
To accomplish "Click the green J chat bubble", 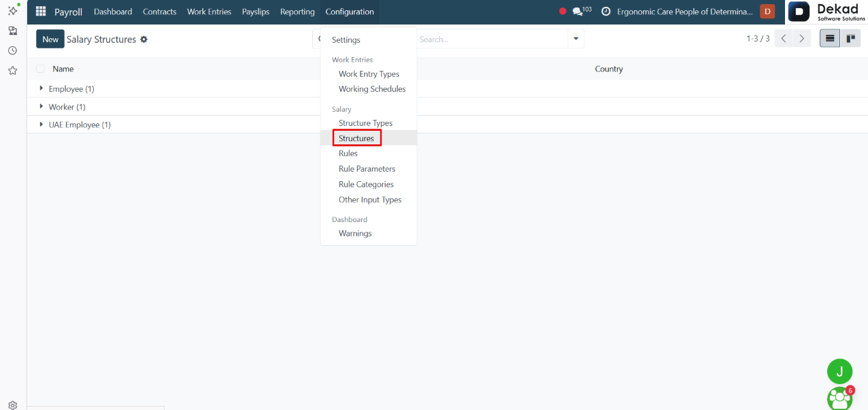I will coord(839,371).
